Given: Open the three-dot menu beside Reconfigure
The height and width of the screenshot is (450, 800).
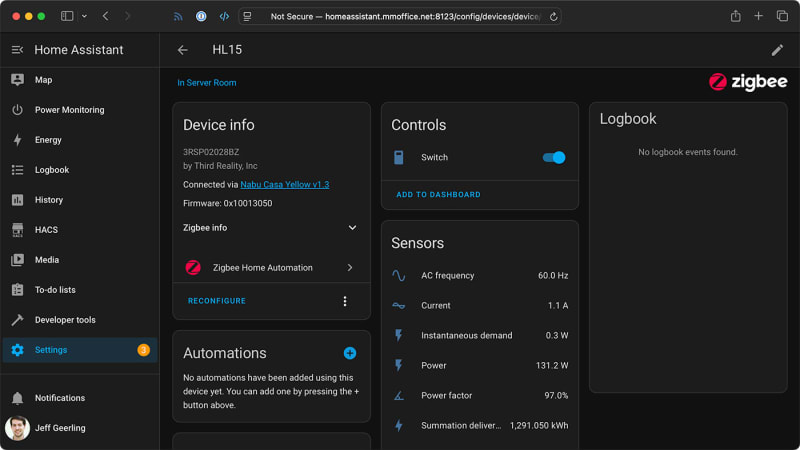Looking at the screenshot, I should pyautogui.click(x=345, y=301).
